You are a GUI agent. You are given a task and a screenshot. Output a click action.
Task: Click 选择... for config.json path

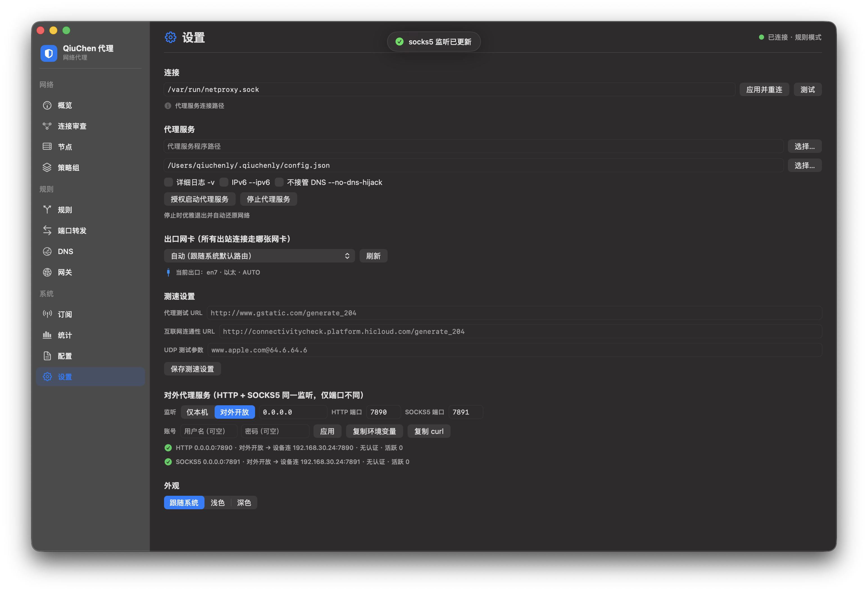[805, 166]
